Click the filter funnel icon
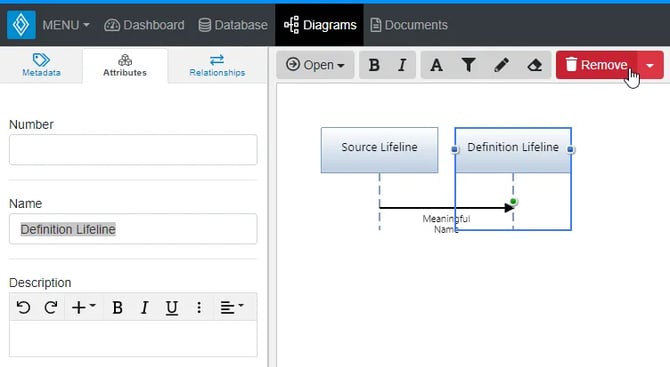This screenshot has height=367, width=670. pyautogui.click(x=469, y=65)
